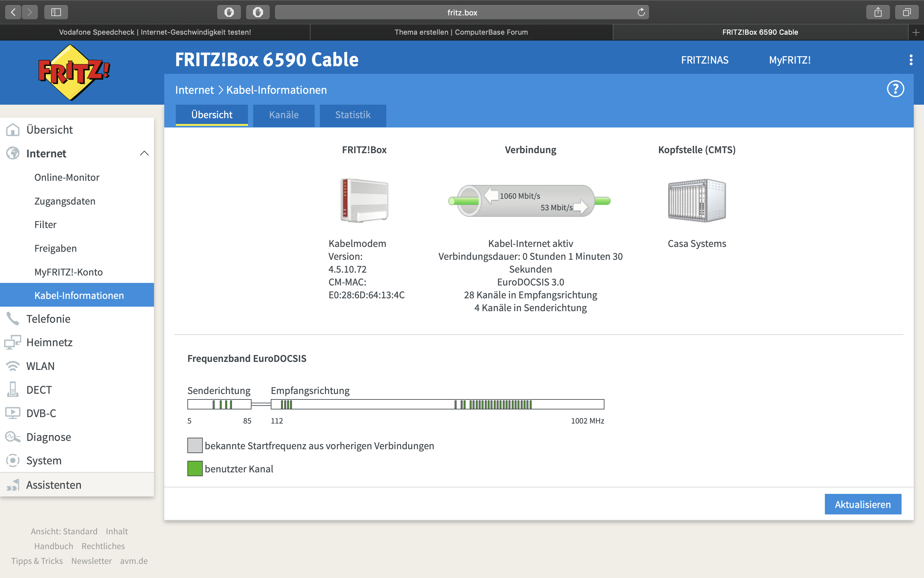
Task: Click the Senderichtung frequency band bar
Action: click(x=219, y=404)
